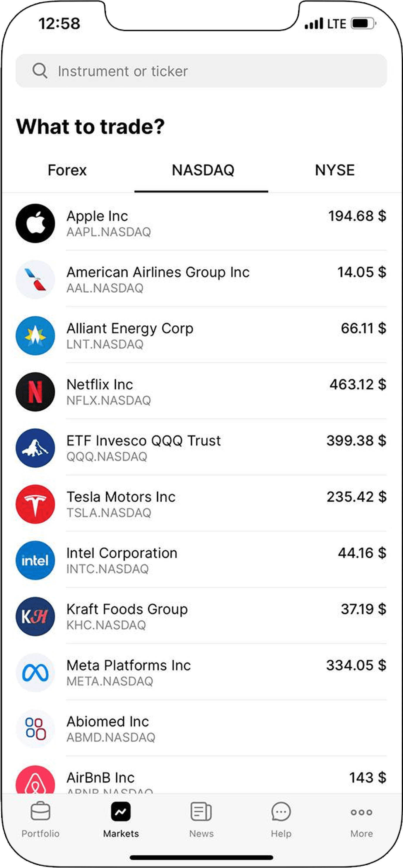Select the NASDAQ tab
Image resolution: width=403 pixels, height=868 pixels.
tap(203, 170)
